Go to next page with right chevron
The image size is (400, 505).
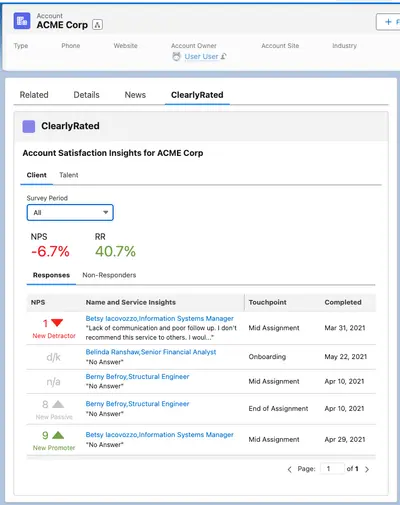(367, 469)
